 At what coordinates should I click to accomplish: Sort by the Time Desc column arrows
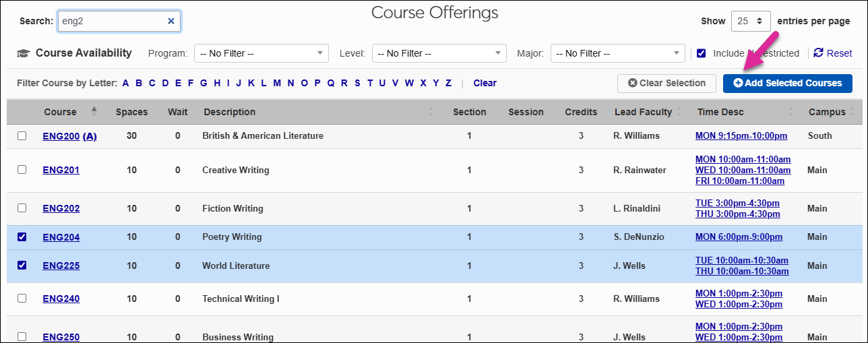click(790, 112)
